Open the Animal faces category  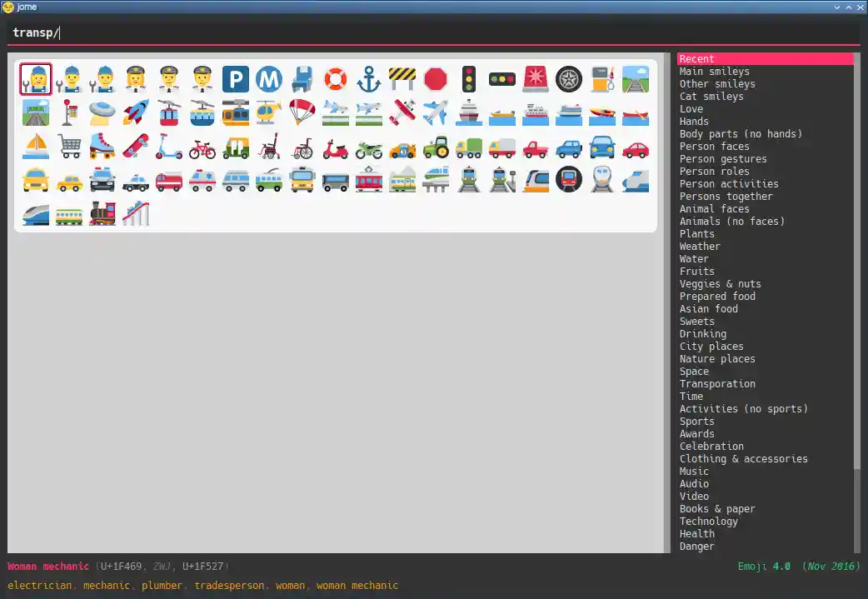(x=714, y=209)
